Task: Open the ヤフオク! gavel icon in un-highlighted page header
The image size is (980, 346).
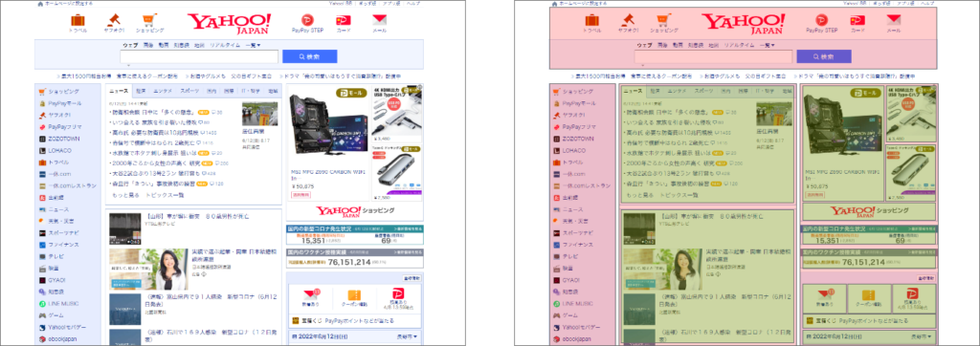Action: tap(114, 20)
